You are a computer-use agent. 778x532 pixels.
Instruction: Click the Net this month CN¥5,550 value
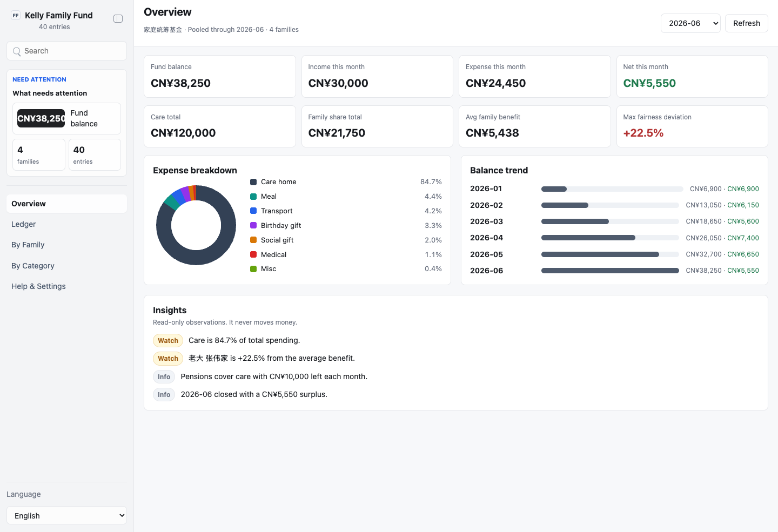[649, 83]
